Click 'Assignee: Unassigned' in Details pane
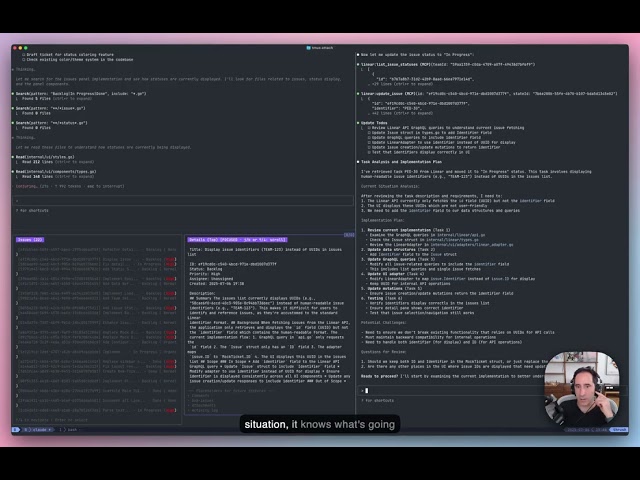Screen dimensions: 640x480 [x=211, y=279]
